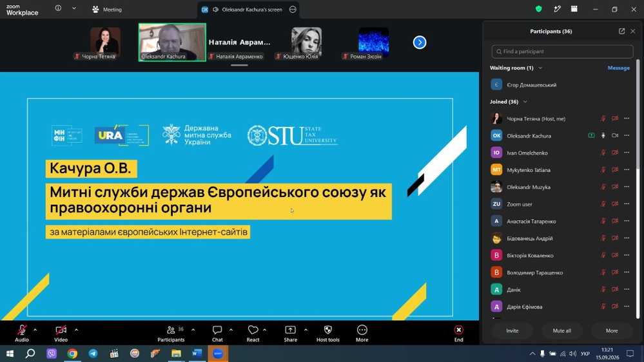Toggle Анастасія Татаренко's muted microphone icon
The height and width of the screenshot is (362, 644).
pyautogui.click(x=603, y=221)
